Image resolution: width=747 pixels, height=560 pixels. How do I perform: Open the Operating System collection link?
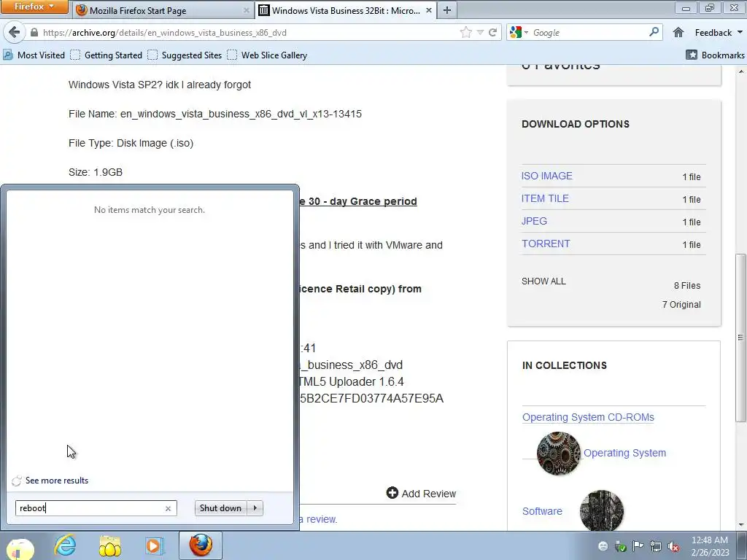point(624,453)
